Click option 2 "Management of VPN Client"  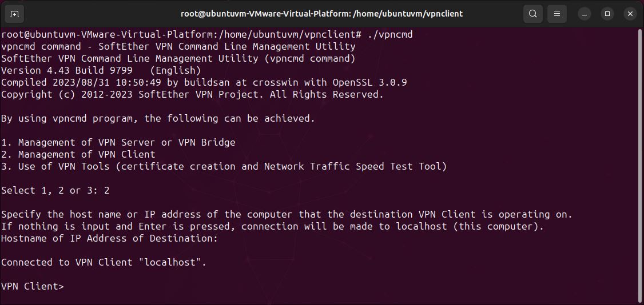78,155
